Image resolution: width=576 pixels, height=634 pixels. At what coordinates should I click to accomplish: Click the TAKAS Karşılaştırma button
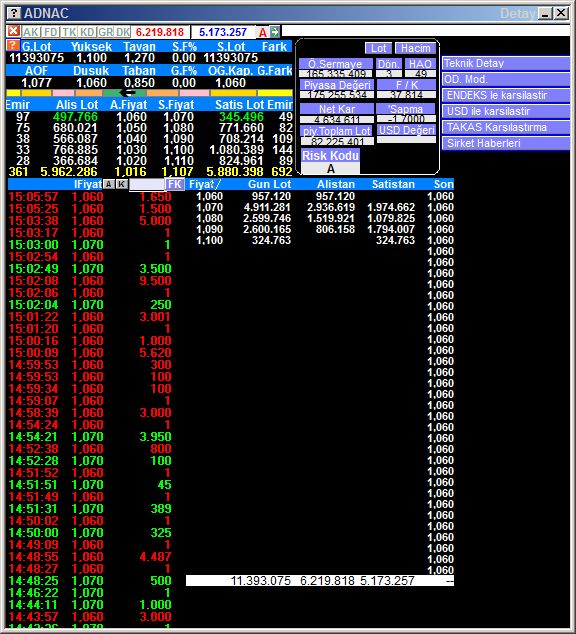click(505, 127)
